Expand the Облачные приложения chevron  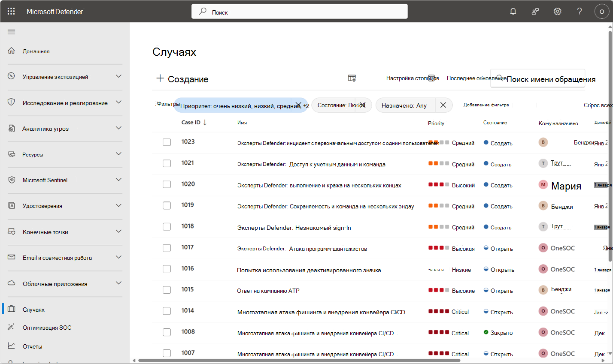click(x=118, y=283)
